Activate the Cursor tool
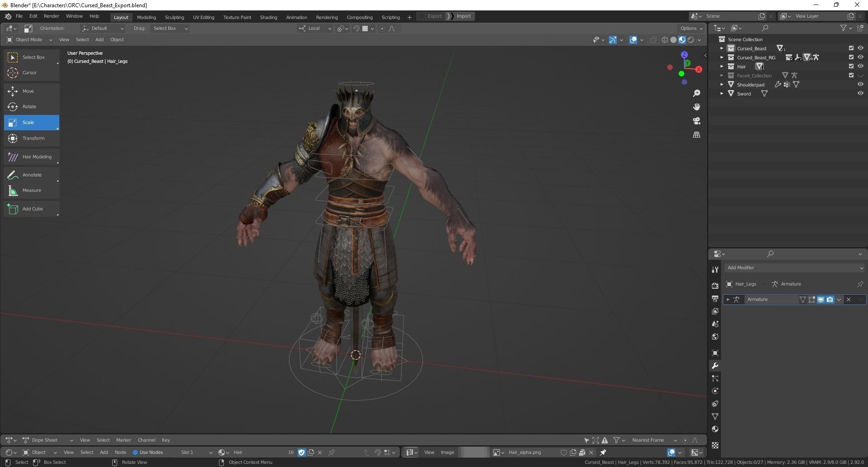This screenshot has height=467, width=868. [x=32, y=72]
